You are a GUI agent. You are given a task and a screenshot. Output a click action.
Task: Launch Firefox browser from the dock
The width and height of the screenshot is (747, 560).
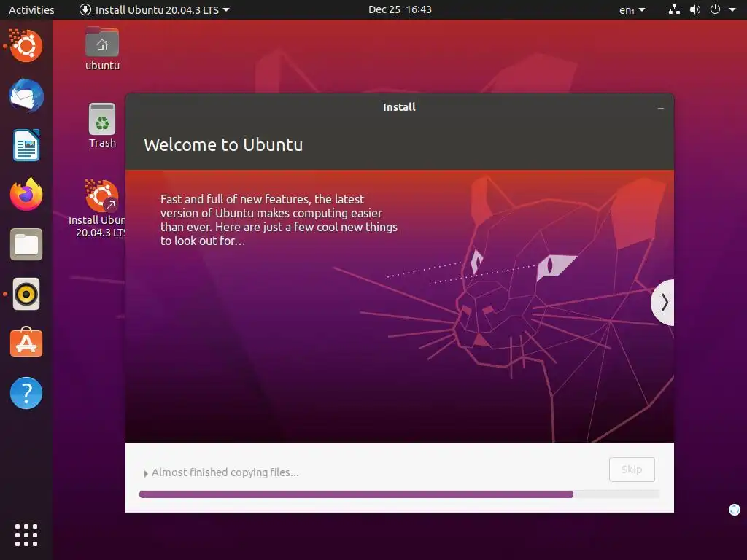tap(26, 194)
